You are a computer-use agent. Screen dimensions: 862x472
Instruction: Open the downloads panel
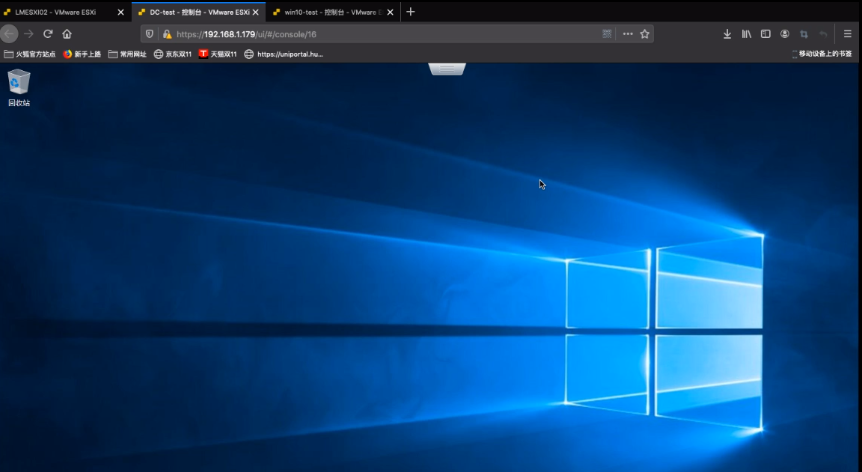[727, 34]
